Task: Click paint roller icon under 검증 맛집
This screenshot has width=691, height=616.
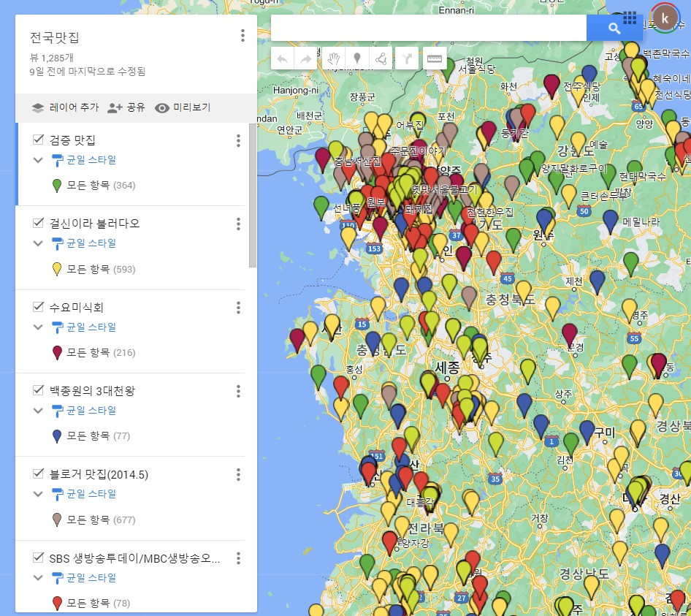Action: click(x=57, y=160)
